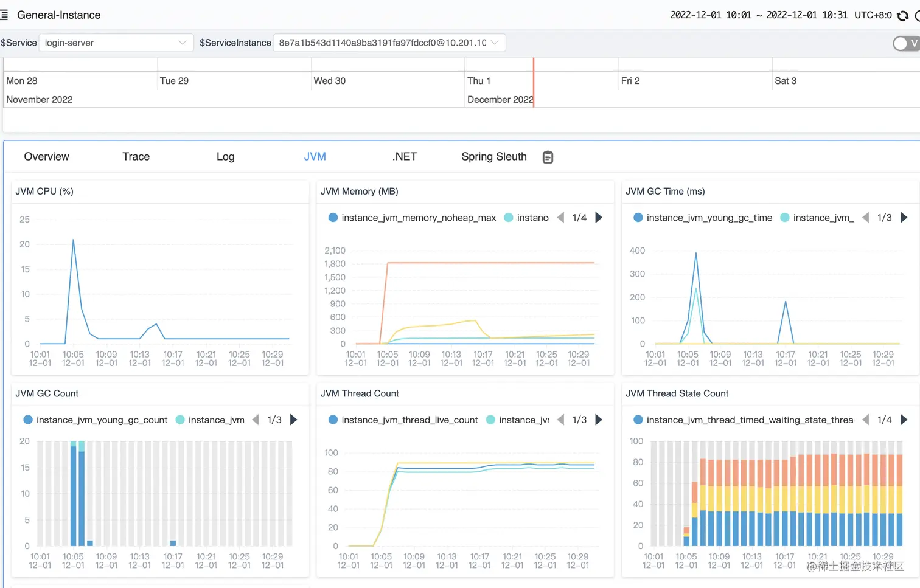
Task: Previous legend page in JVM Thread State Count
Action: point(866,420)
